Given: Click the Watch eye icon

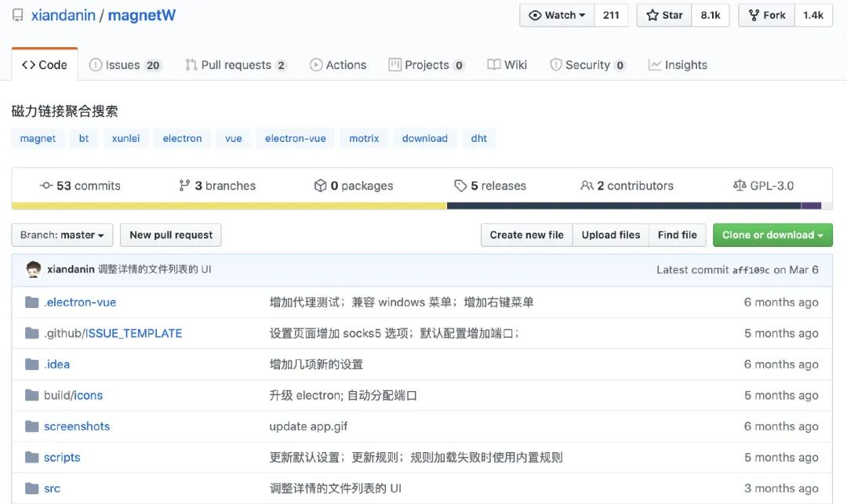Looking at the screenshot, I should 536,15.
